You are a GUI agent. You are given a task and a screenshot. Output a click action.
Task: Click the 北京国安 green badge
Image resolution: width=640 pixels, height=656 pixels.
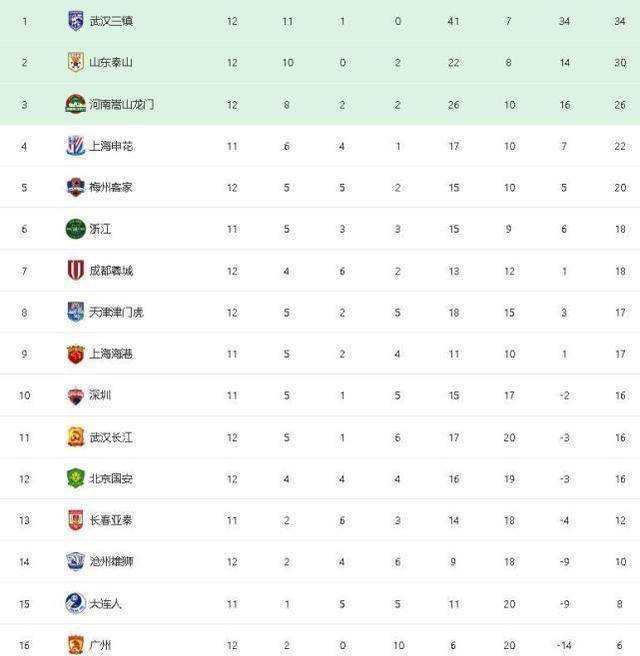click(76, 479)
